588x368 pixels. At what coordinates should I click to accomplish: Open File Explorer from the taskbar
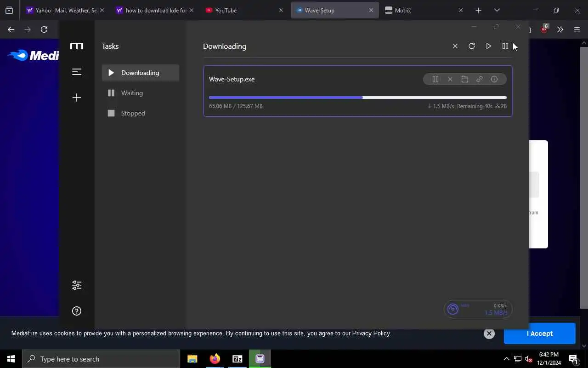click(x=192, y=359)
